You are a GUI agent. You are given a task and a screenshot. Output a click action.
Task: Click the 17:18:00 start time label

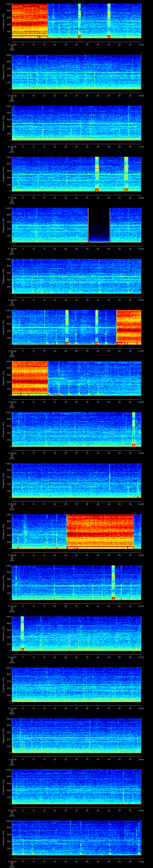click(x=12, y=249)
